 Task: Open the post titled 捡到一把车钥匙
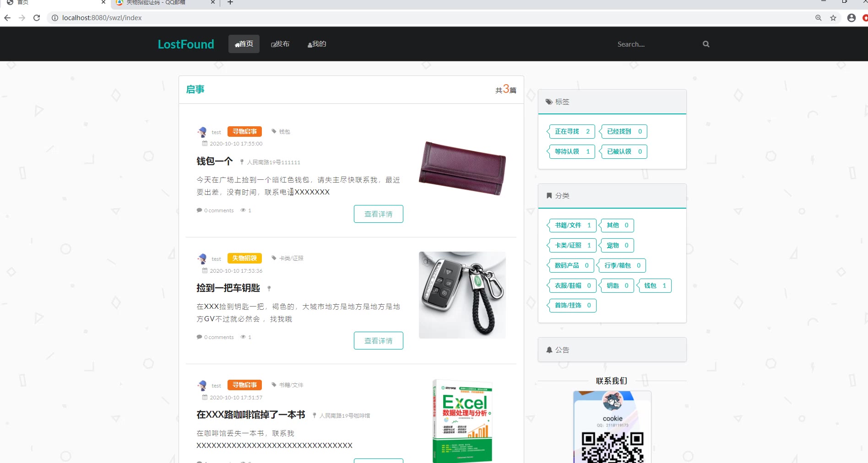pyautogui.click(x=228, y=288)
